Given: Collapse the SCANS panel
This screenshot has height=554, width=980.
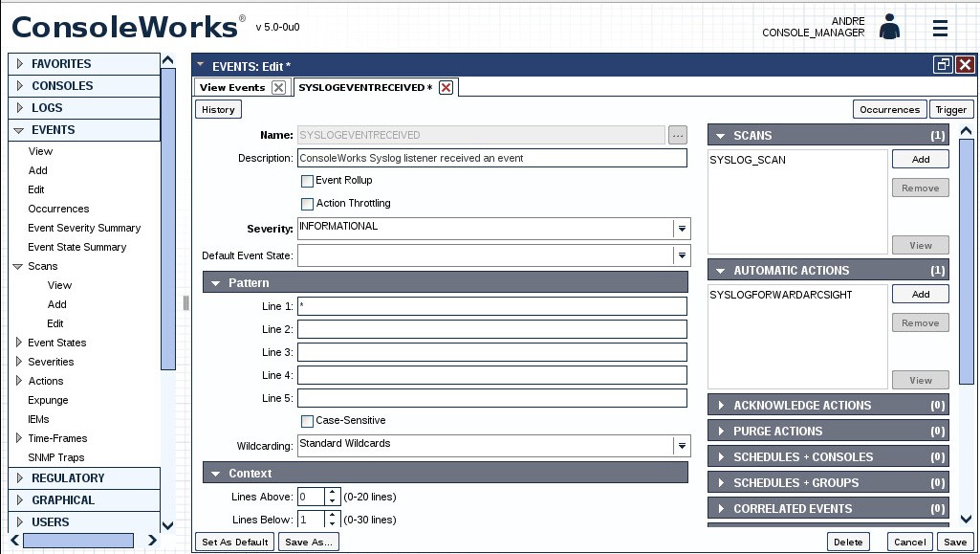Looking at the screenshot, I should click(x=721, y=136).
